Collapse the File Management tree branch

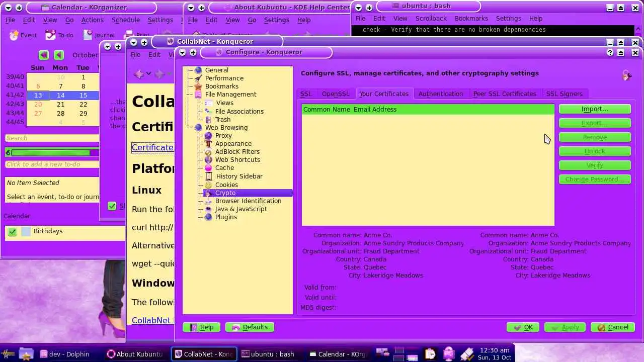pyautogui.click(x=188, y=94)
